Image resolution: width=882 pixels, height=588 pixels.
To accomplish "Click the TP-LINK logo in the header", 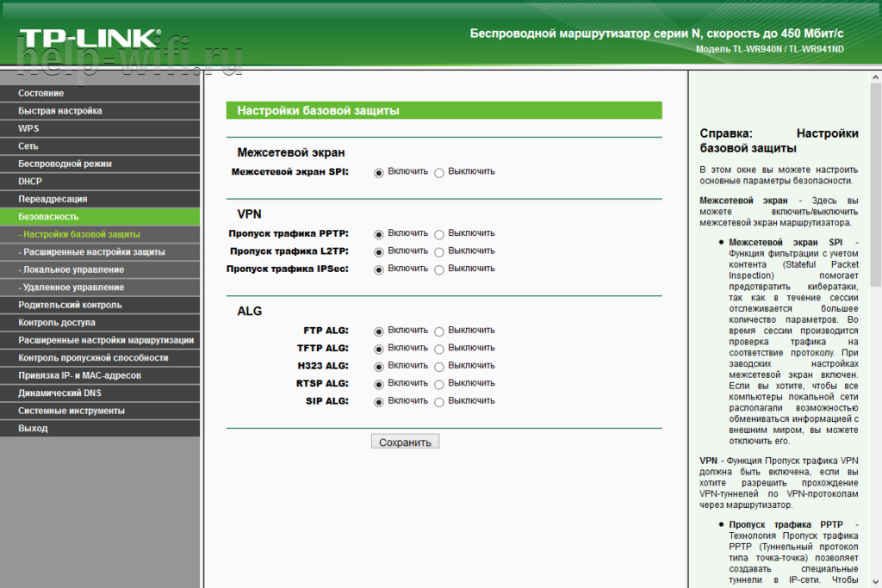I will [89, 39].
